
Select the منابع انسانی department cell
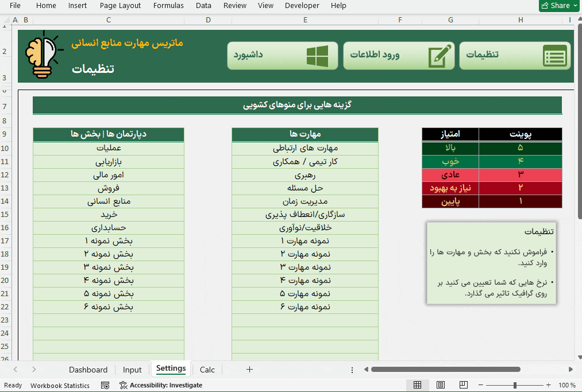coord(109,201)
